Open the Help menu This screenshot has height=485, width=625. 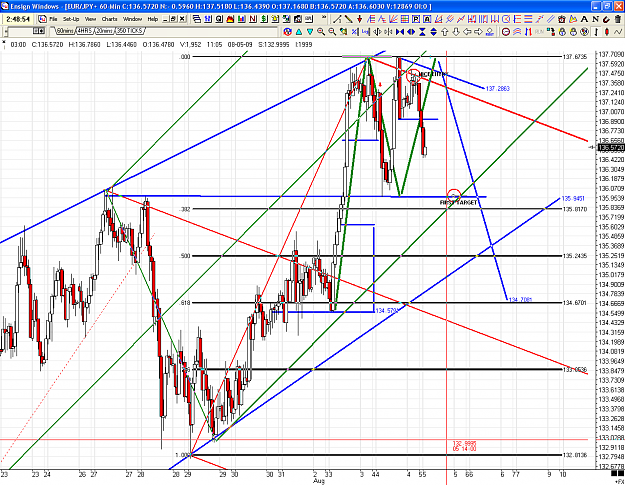tap(153, 19)
